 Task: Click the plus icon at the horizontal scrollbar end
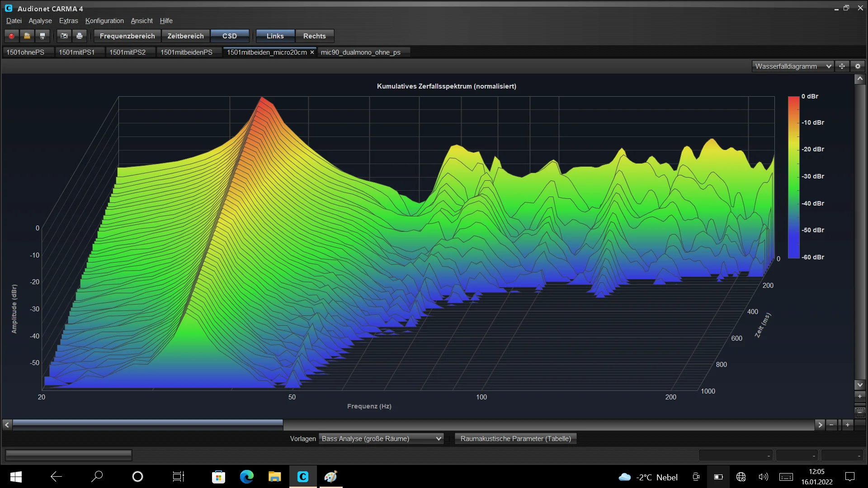tap(848, 425)
